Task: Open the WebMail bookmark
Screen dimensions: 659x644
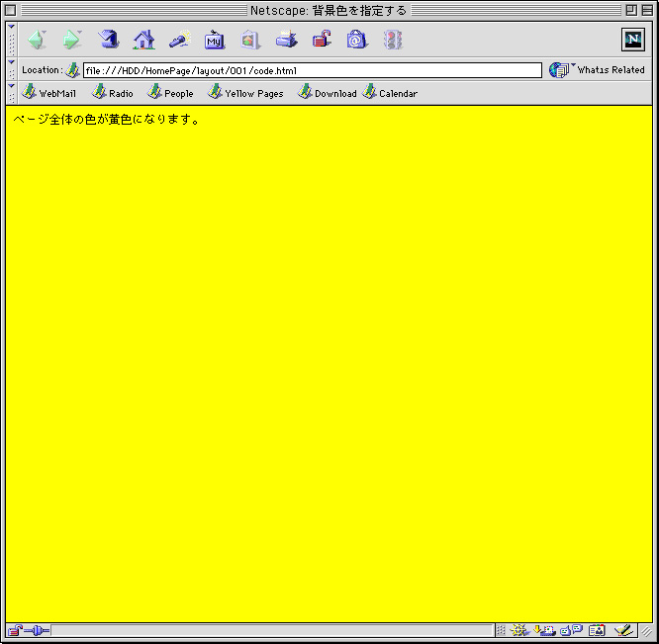Action: click(48, 92)
